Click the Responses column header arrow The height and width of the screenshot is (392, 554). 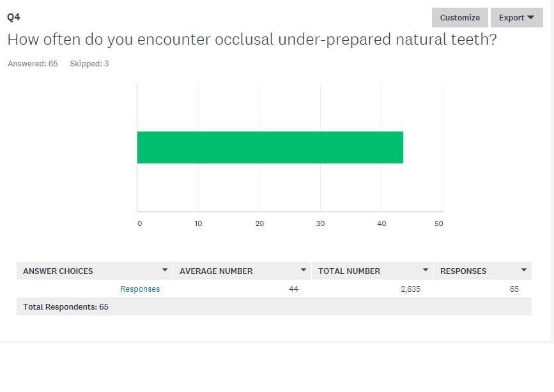click(524, 270)
